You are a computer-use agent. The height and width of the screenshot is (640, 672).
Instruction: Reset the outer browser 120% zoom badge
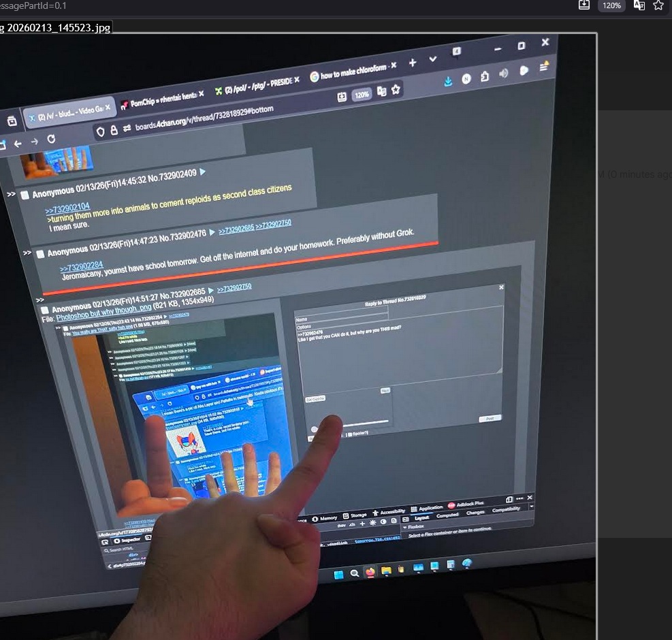click(x=611, y=5)
